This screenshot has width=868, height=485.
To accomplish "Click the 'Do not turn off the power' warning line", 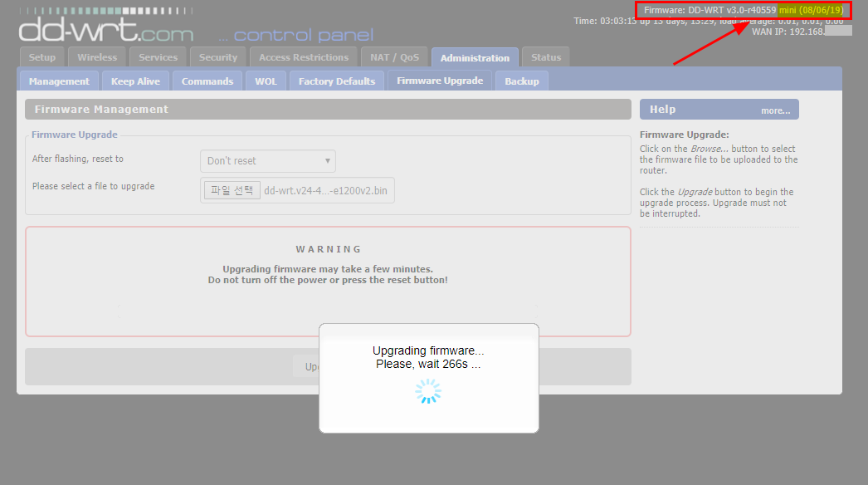I will 328,280.
